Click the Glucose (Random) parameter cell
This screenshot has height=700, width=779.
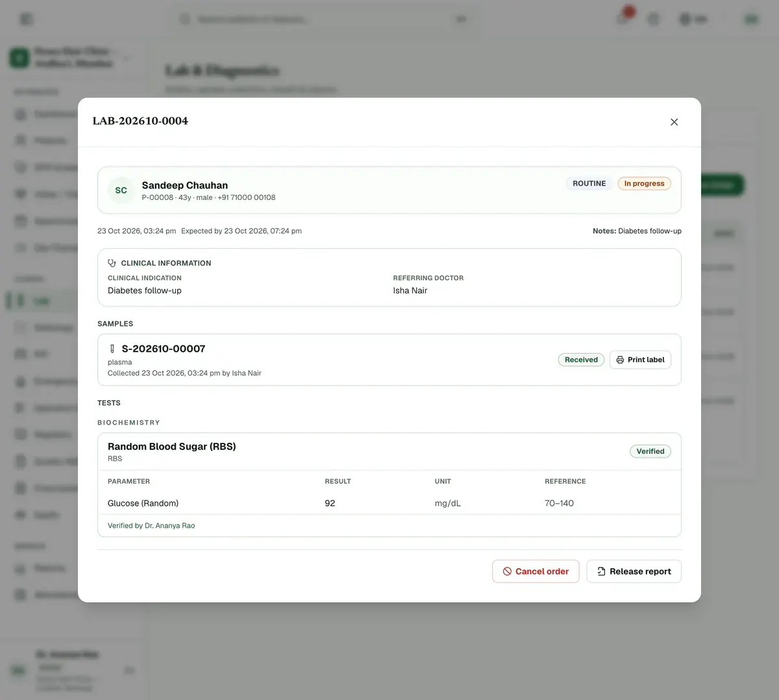[x=143, y=503]
